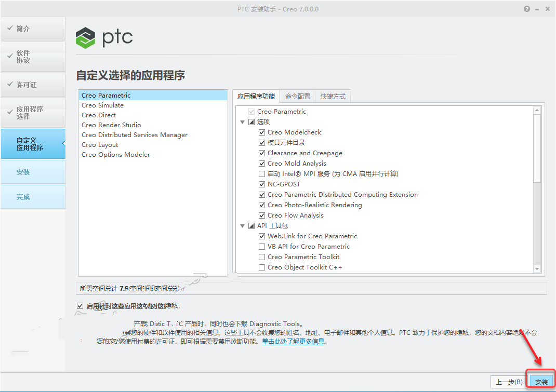
Task: Enable Creo Object Toolkit C++ checkbox
Action: pos(262,267)
